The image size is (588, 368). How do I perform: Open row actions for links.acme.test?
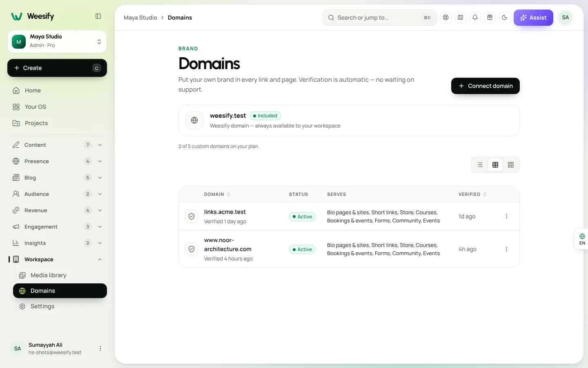(506, 216)
